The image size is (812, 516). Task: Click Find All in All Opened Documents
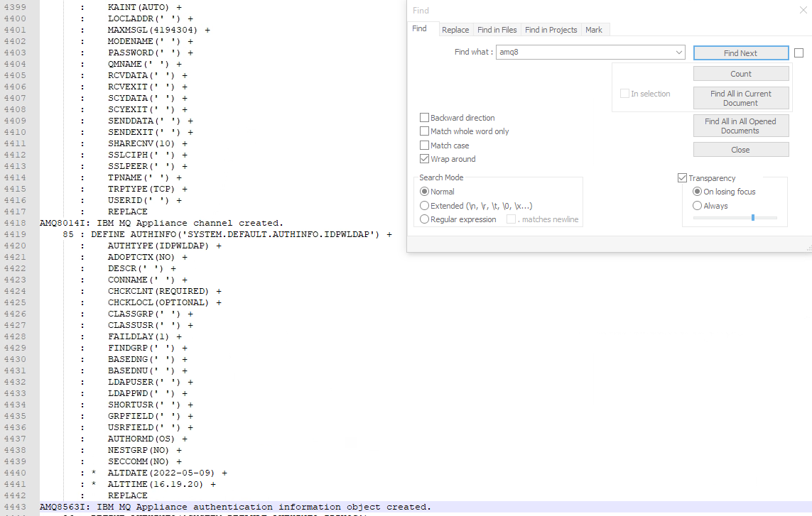(740, 126)
